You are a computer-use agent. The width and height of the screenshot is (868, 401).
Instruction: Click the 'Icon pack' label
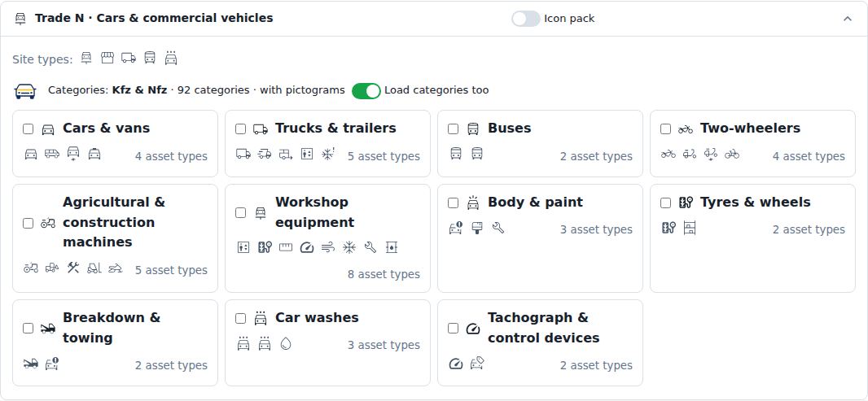tap(569, 19)
